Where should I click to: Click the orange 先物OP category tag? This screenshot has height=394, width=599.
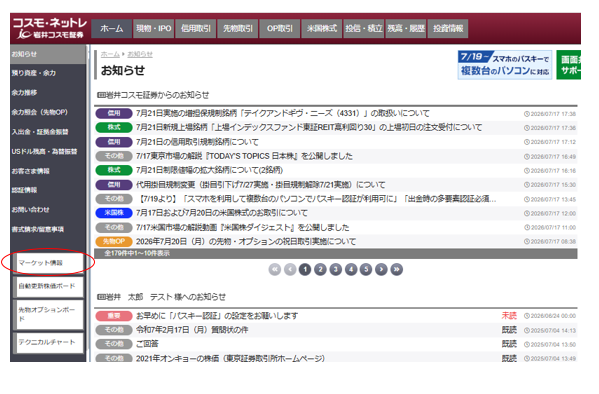(x=114, y=242)
